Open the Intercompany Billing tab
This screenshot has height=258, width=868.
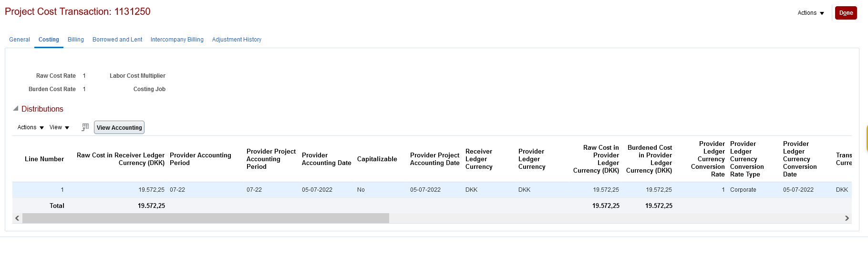point(177,40)
